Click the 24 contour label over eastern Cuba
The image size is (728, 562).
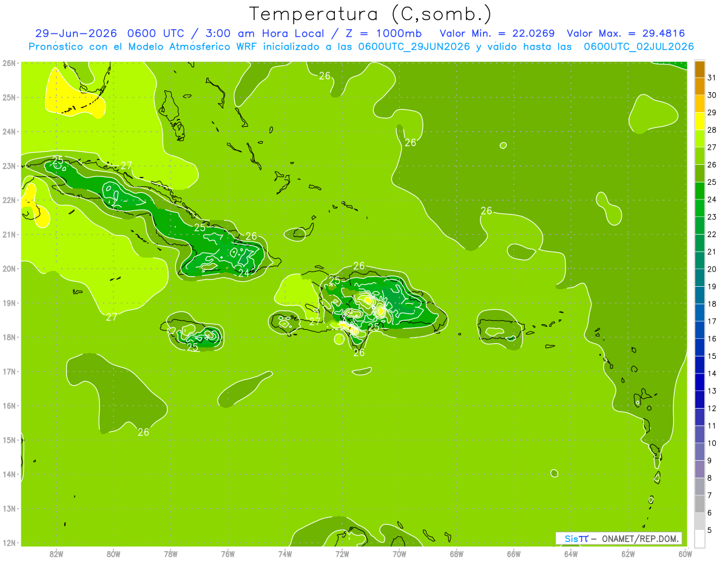(244, 273)
